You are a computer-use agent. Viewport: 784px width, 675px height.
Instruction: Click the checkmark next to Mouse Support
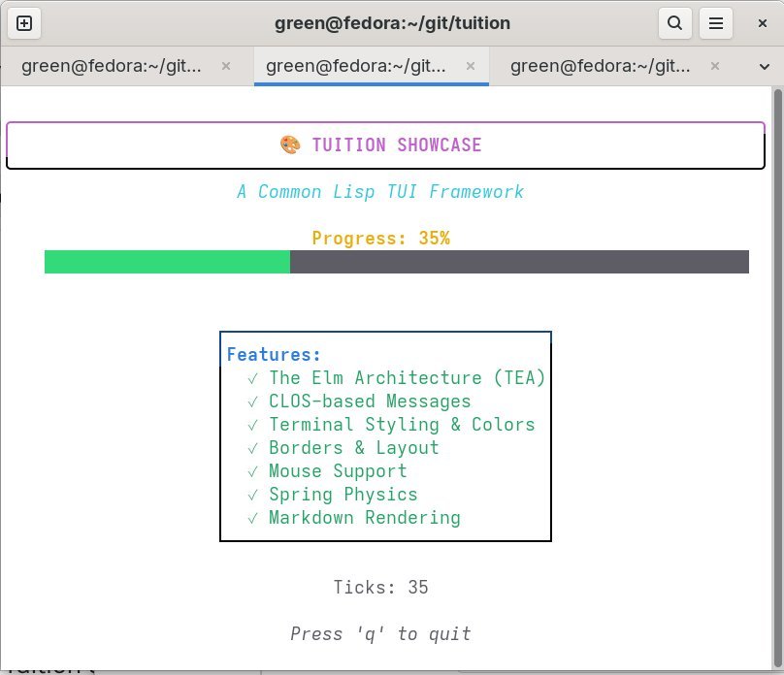point(252,471)
